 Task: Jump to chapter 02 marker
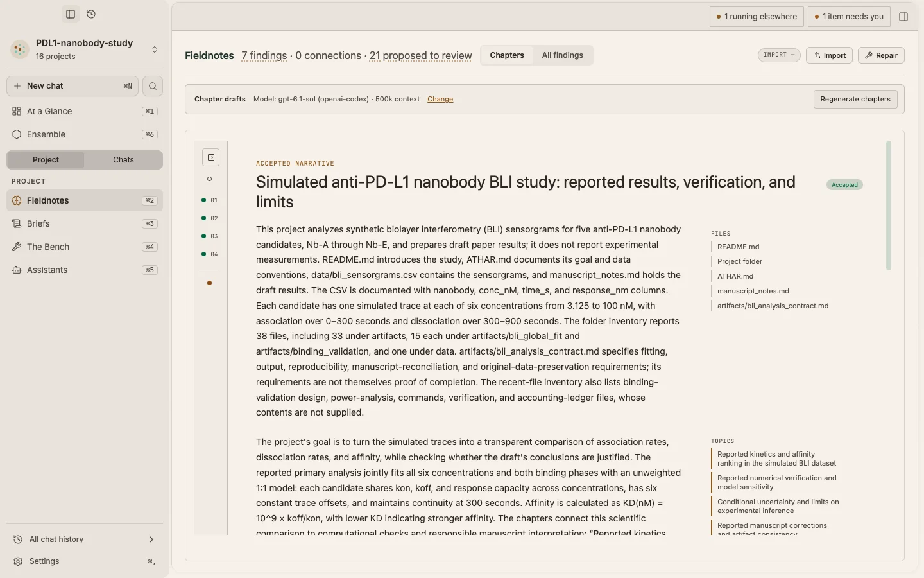[x=210, y=218]
